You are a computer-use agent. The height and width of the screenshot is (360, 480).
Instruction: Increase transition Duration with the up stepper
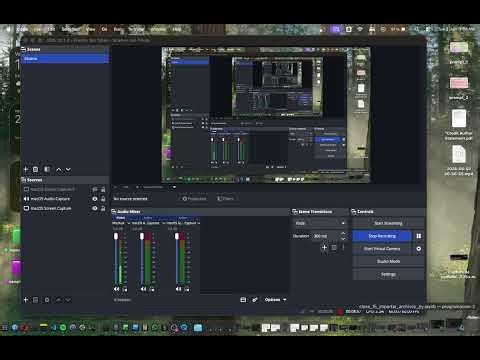click(343, 234)
